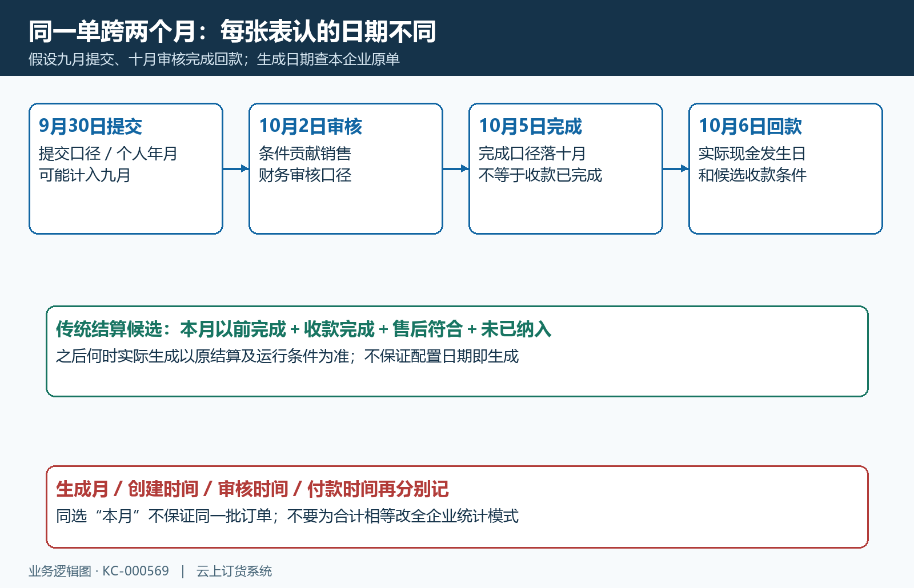Select the text 完成口径落十月
Image resolution: width=914 pixels, height=588 pixels.
point(532,154)
